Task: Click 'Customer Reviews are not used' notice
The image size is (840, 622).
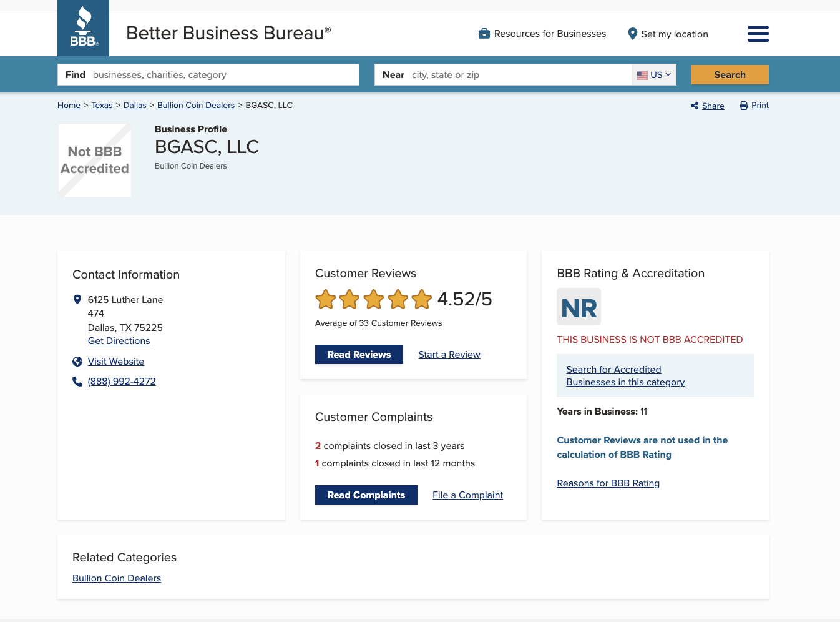Action: tap(642, 447)
